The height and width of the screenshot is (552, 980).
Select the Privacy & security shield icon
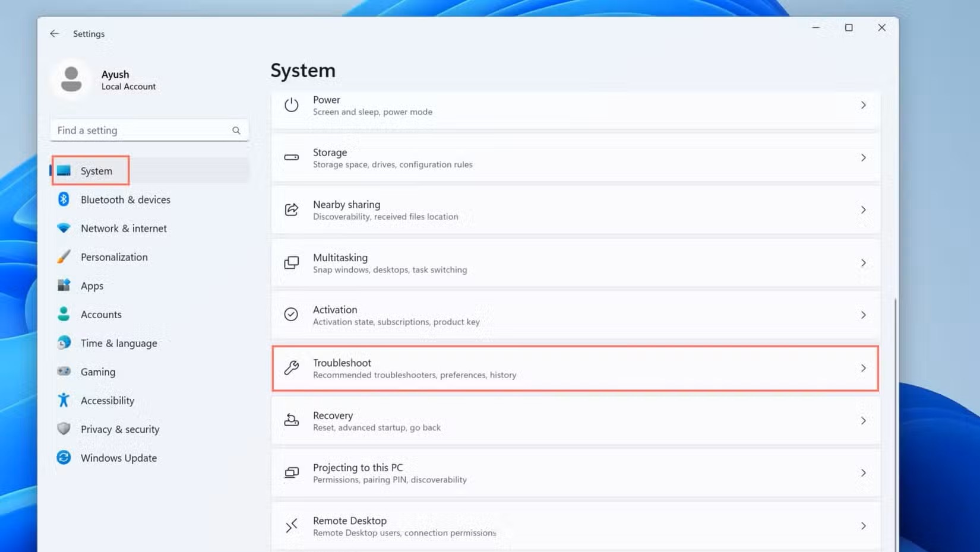[64, 429]
